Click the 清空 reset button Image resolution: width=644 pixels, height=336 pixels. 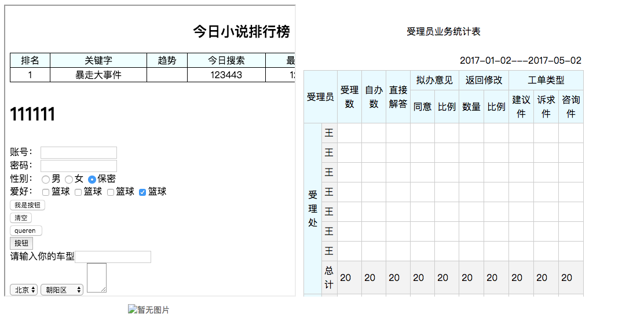tap(21, 218)
